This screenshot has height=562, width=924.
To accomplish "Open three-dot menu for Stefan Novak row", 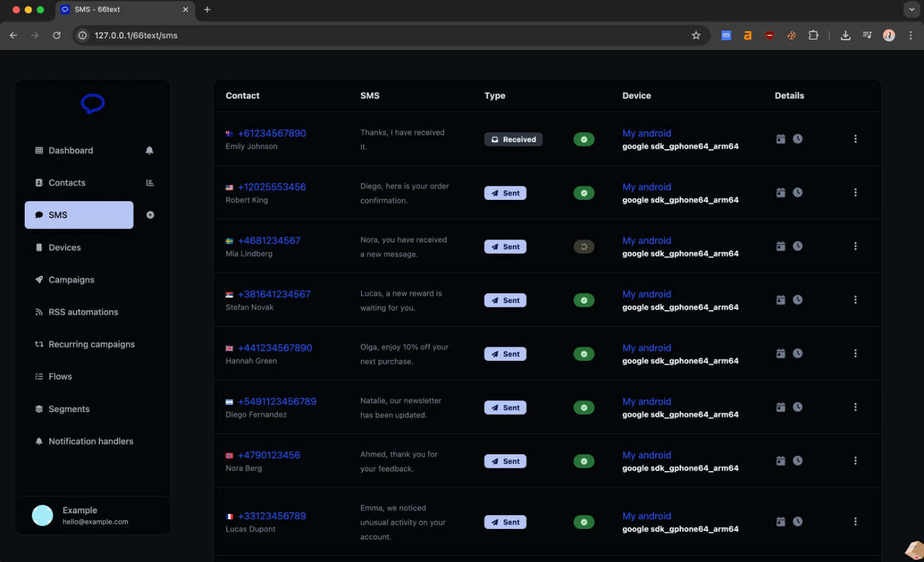I will (855, 300).
